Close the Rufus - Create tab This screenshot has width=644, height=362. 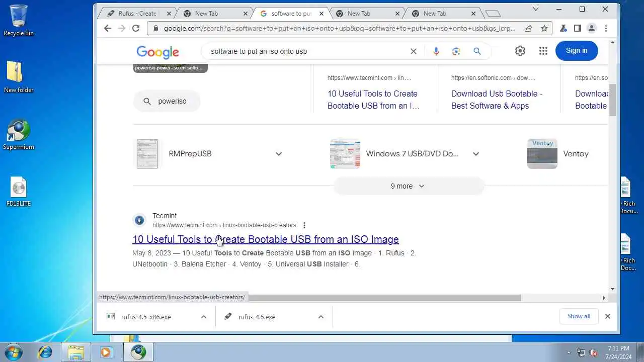click(x=169, y=14)
